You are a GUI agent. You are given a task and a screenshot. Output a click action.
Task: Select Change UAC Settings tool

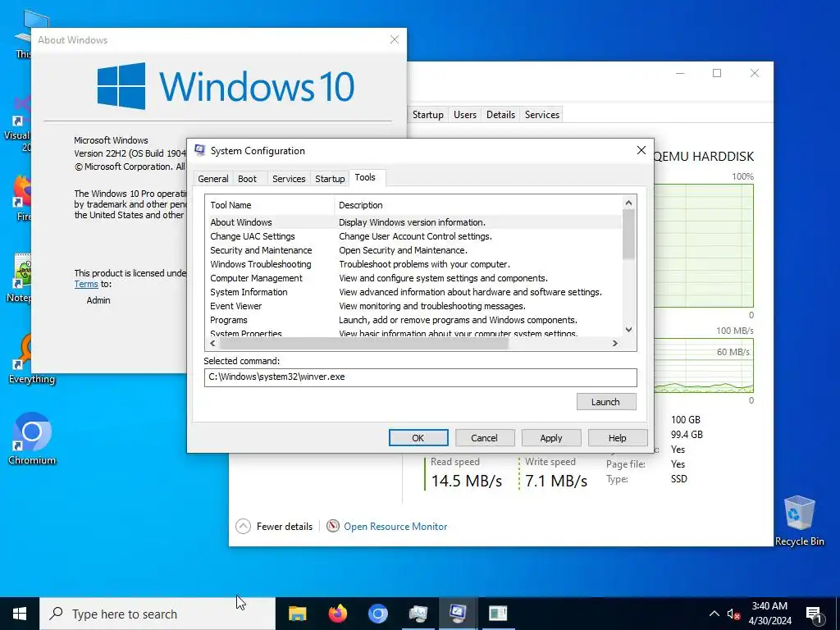click(x=413, y=236)
